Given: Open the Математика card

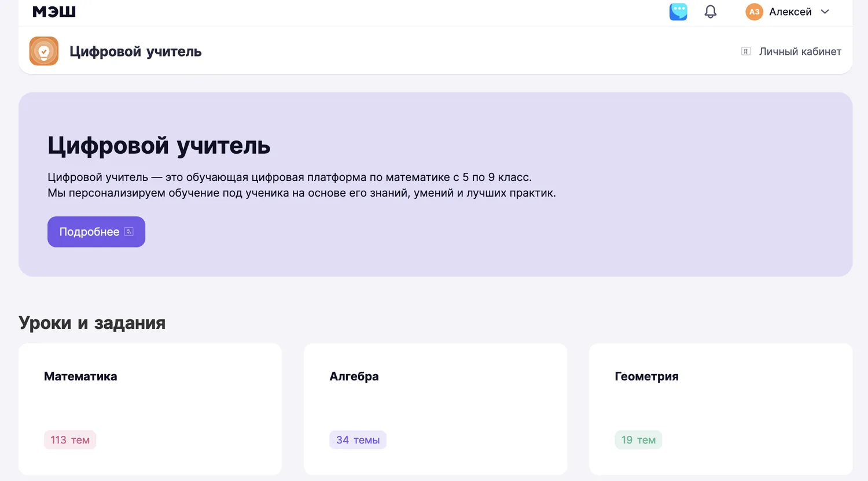Looking at the screenshot, I should pyautogui.click(x=150, y=409).
